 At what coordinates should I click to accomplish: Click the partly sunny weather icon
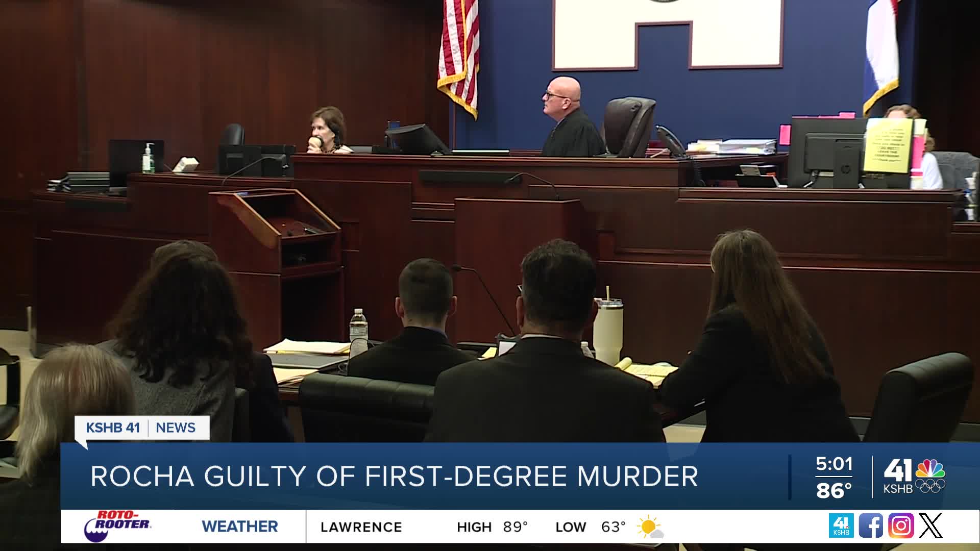(650, 527)
